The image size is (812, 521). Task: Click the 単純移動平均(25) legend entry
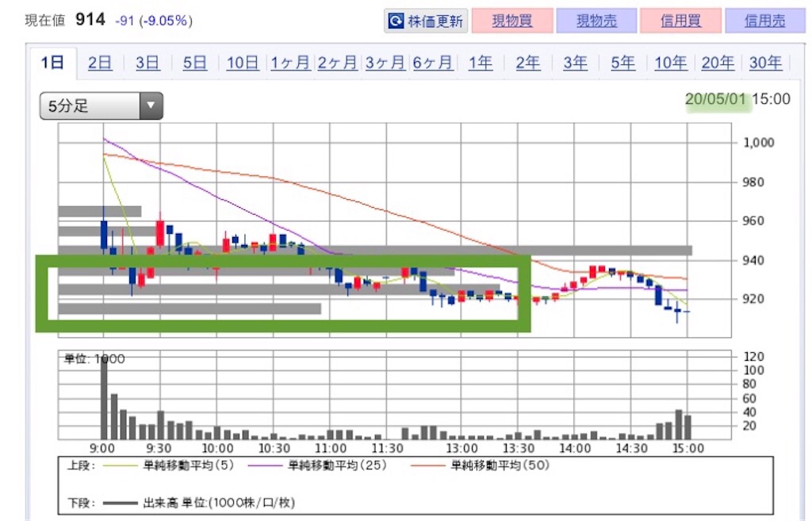coord(317,465)
